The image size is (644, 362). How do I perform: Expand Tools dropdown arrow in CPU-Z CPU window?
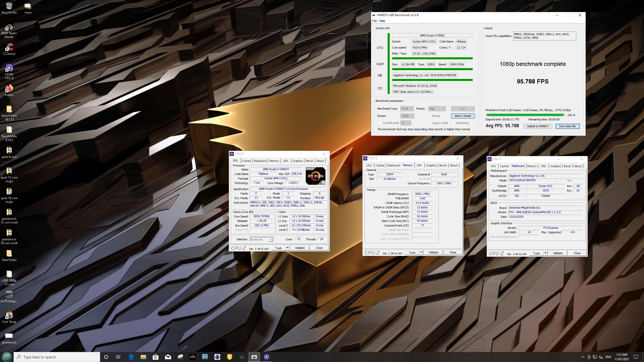click(x=288, y=248)
